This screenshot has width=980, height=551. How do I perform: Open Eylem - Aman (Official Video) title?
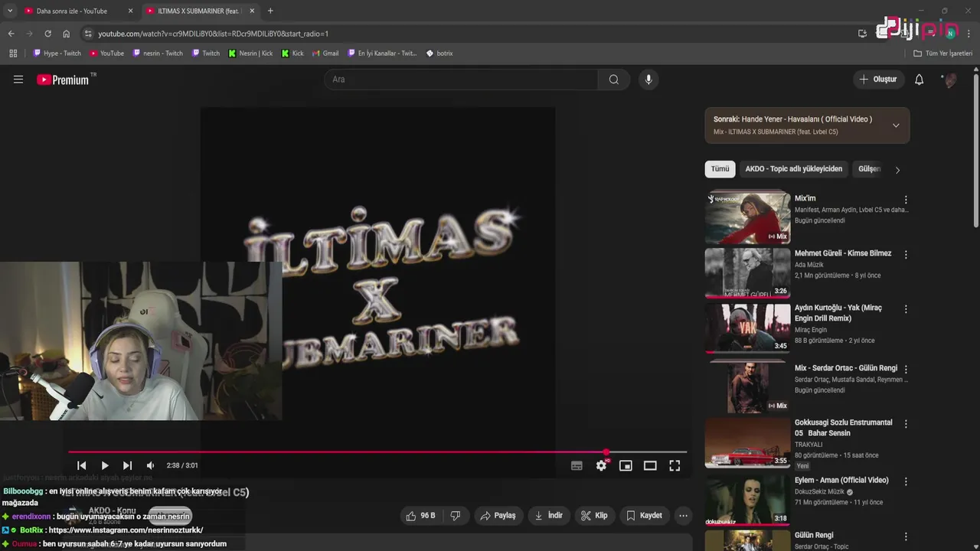coord(841,481)
